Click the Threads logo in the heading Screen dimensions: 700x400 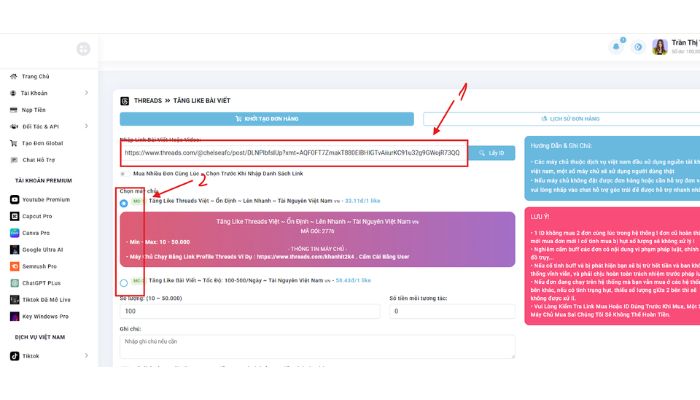coord(125,101)
